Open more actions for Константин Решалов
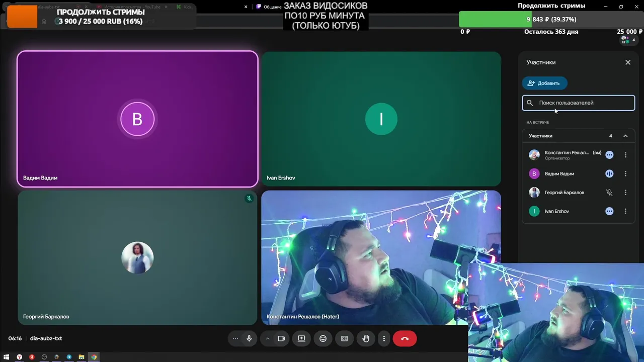Image resolution: width=644 pixels, height=362 pixels. point(625,155)
